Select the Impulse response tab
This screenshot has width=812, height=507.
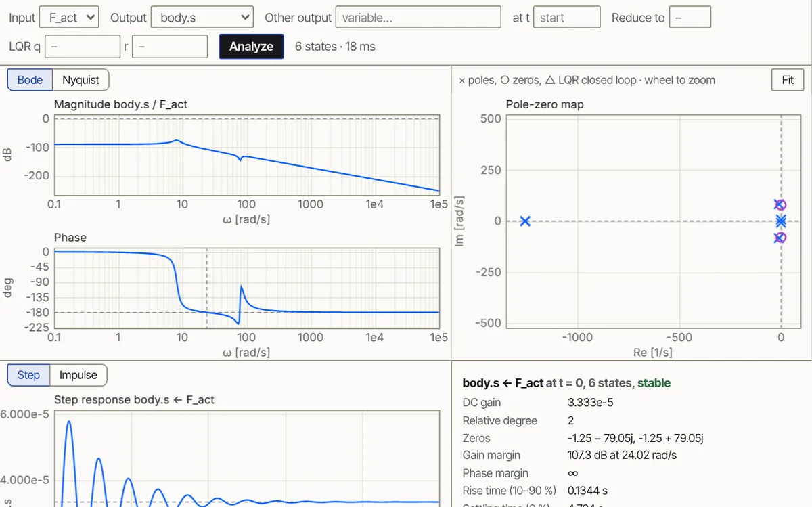[x=78, y=375]
